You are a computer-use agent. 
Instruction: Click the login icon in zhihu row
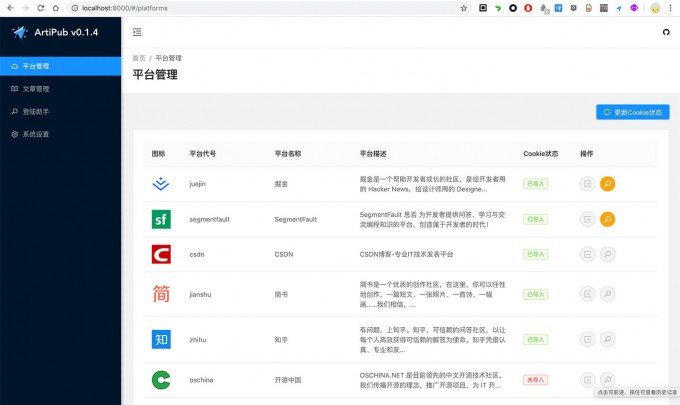[x=588, y=340]
